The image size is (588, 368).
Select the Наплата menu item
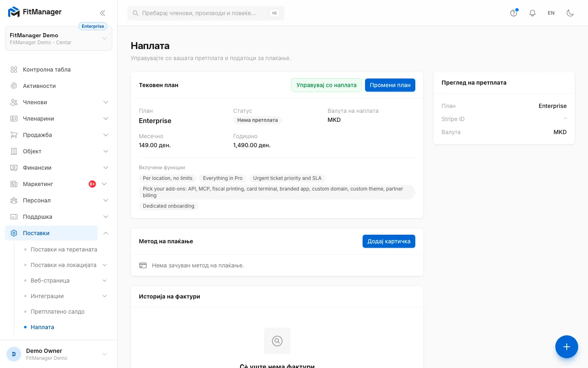tap(42, 327)
